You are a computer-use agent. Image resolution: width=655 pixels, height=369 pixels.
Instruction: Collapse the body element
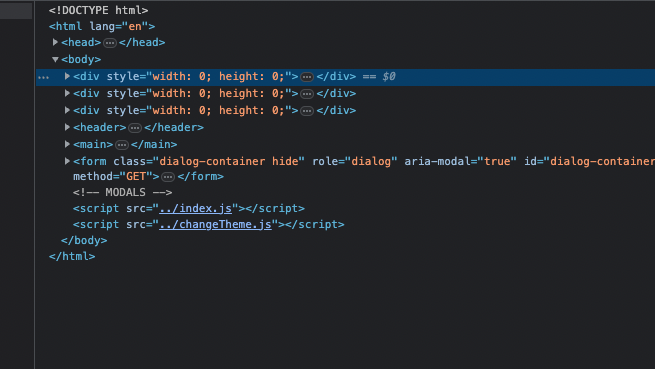tap(55, 59)
